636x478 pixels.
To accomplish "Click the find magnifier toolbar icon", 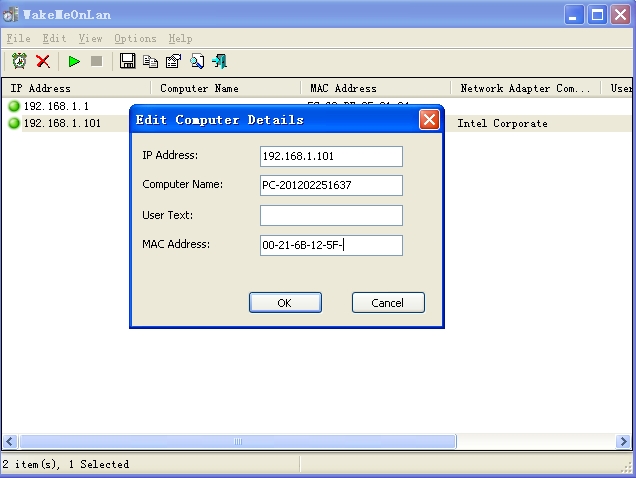I will point(196,62).
